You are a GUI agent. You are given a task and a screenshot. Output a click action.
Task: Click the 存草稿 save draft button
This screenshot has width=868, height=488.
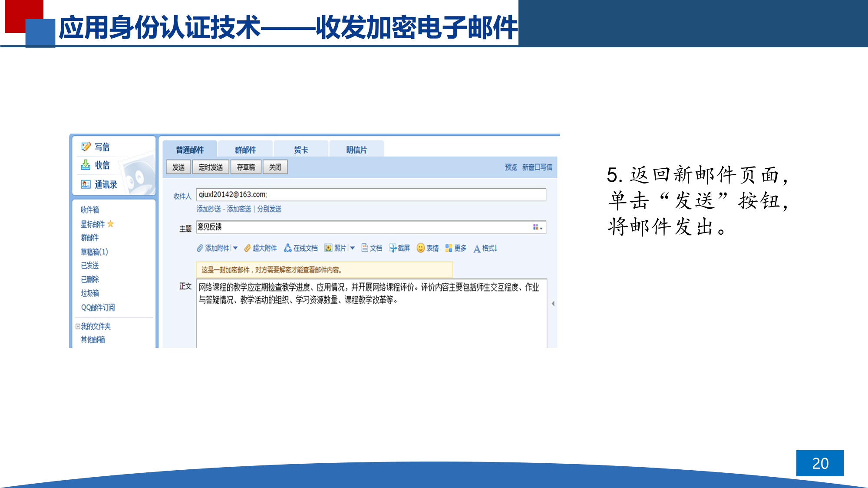click(246, 167)
